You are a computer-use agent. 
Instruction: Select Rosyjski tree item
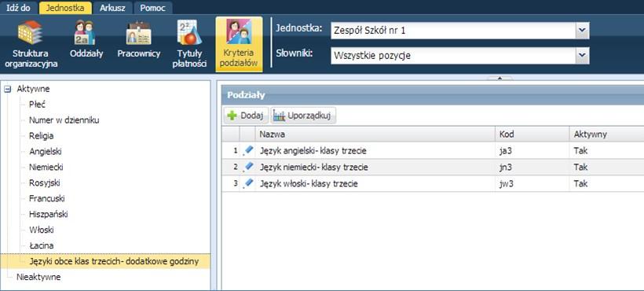pos(44,182)
